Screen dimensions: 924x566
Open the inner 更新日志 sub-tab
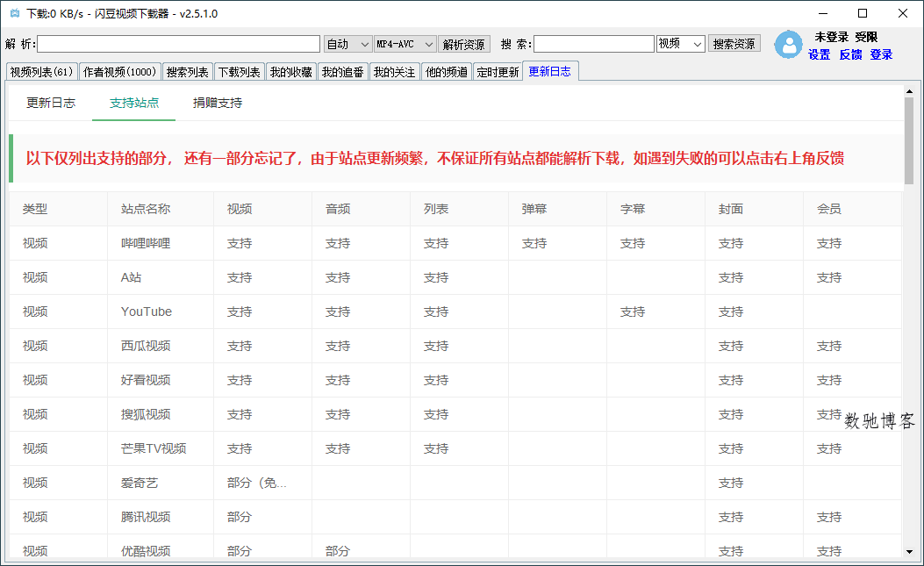pos(51,103)
